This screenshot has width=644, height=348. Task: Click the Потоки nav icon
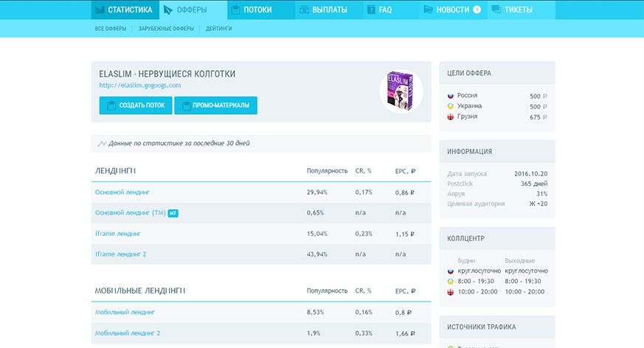234,10
